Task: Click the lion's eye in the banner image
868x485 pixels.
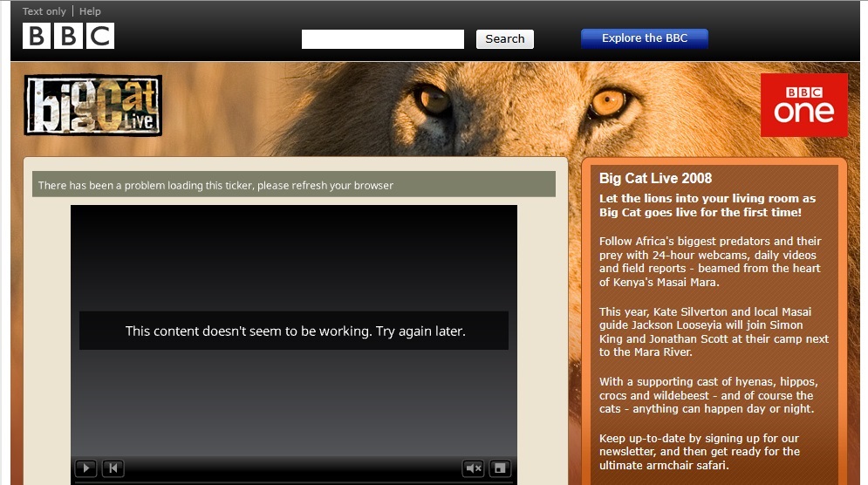Action: point(607,103)
